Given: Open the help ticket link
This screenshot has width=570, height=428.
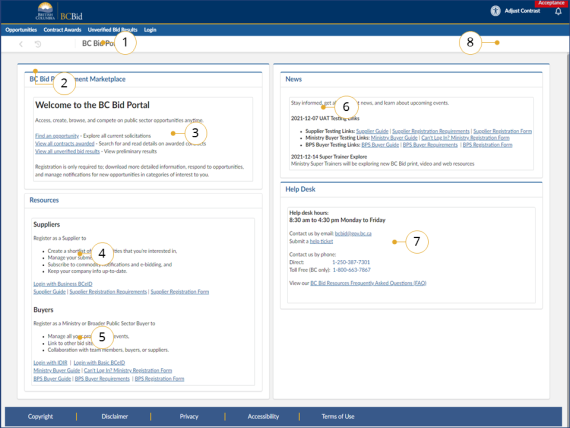Looking at the screenshot, I should pyautogui.click(x=321, y=241).
